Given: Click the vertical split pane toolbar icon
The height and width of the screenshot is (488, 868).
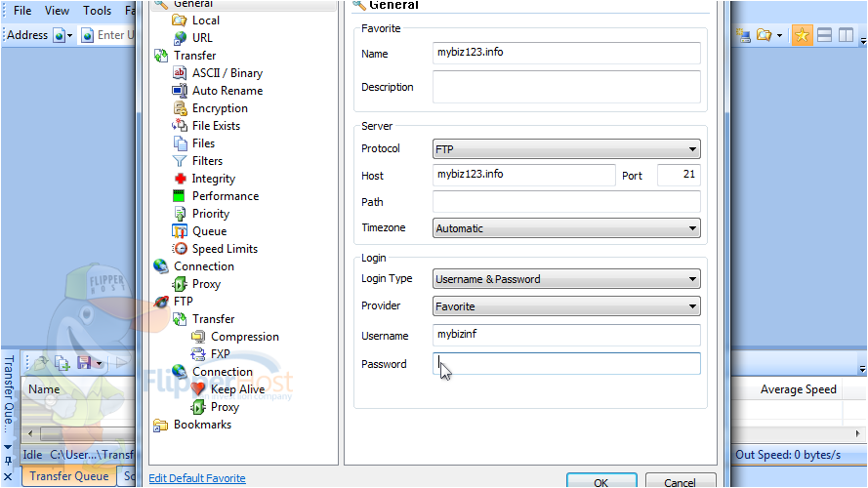Looking at the screenshot, I should [x=846, y=35].
